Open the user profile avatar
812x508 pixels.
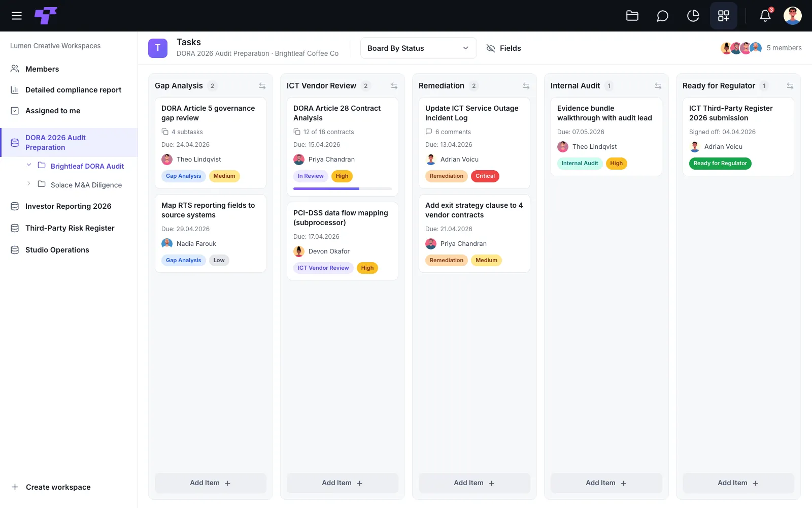(793, 16)
